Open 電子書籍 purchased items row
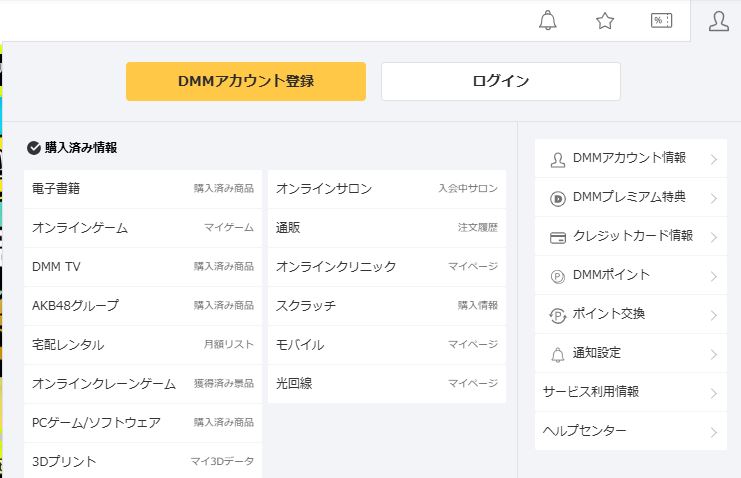This screenshot has height=478, width=741. pos(143,189)
